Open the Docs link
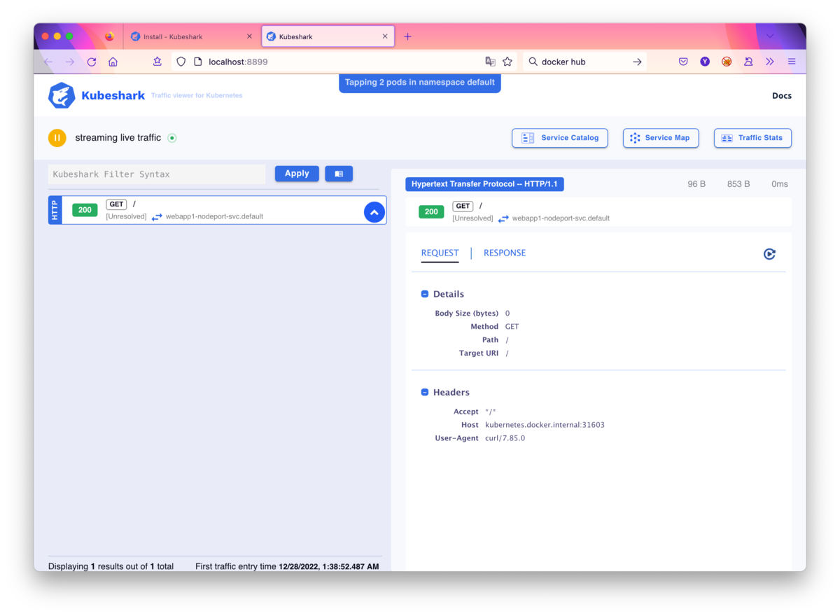 (x=781, y=96)
